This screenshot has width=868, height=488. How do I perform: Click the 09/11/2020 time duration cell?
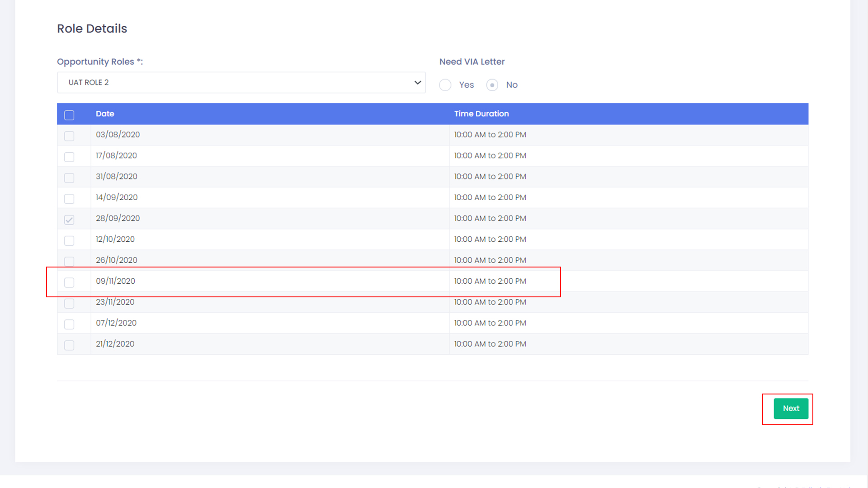click(490, 281)
